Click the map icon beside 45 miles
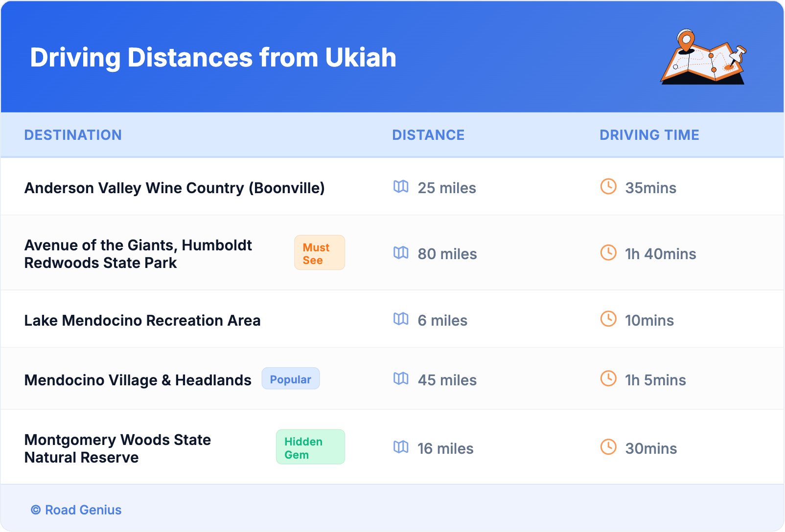Screen dimensions: 785x532 click(401, 378)
